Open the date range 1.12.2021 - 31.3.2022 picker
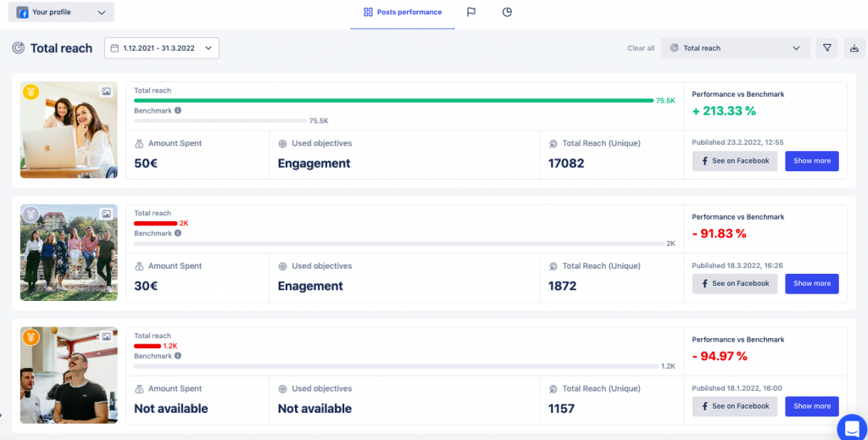Screen dimensions: 868x440 162,48
